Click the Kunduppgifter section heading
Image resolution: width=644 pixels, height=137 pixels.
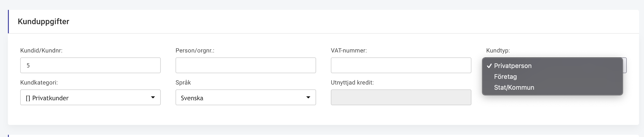click(x=44, y=22)
